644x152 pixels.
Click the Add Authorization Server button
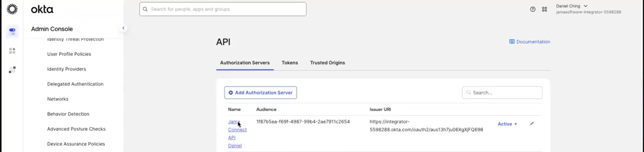coord(261,93)
